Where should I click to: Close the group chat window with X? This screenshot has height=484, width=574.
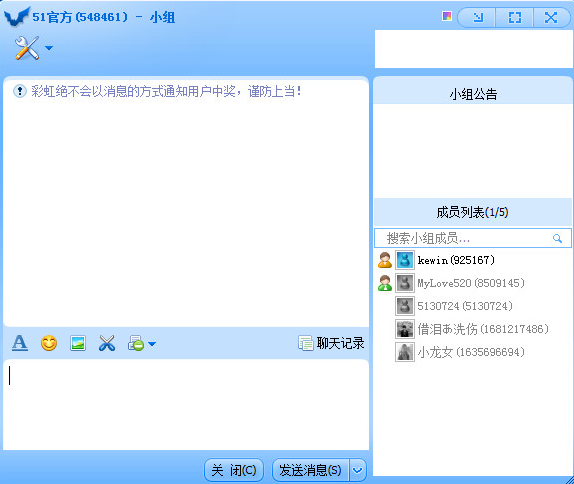pyautogui.click(x=551, y=17)
